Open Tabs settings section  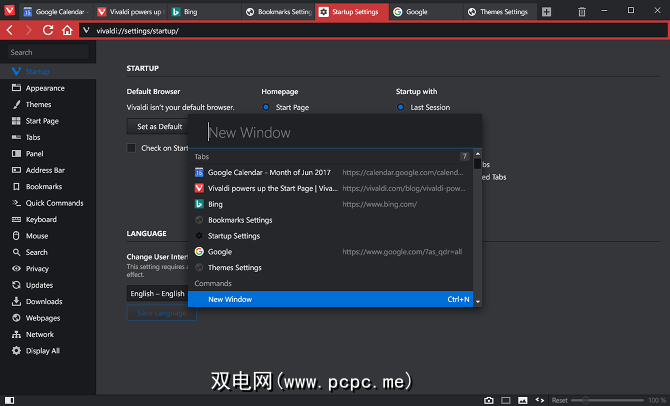click(x=48, y=137)
